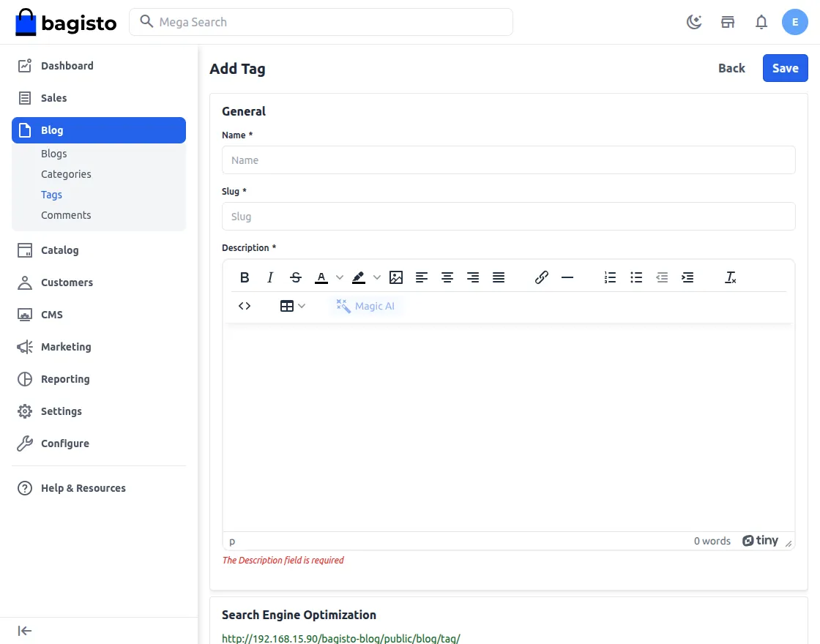The width and height of the screenshot is (820, 644).
Task: Align text left
Action: [422, 277]
